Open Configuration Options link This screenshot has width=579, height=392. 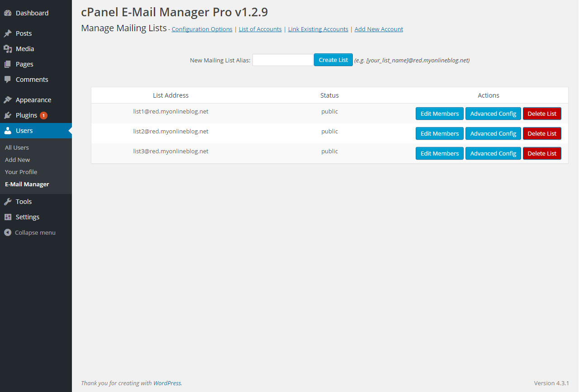(x=202, y=29)
